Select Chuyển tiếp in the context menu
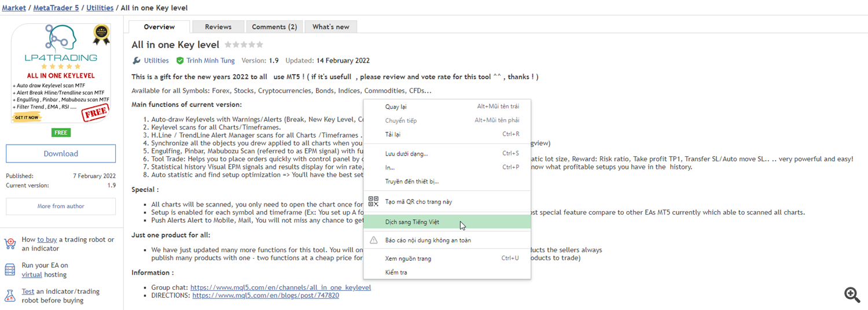868x310 pixels. (447, 120)
